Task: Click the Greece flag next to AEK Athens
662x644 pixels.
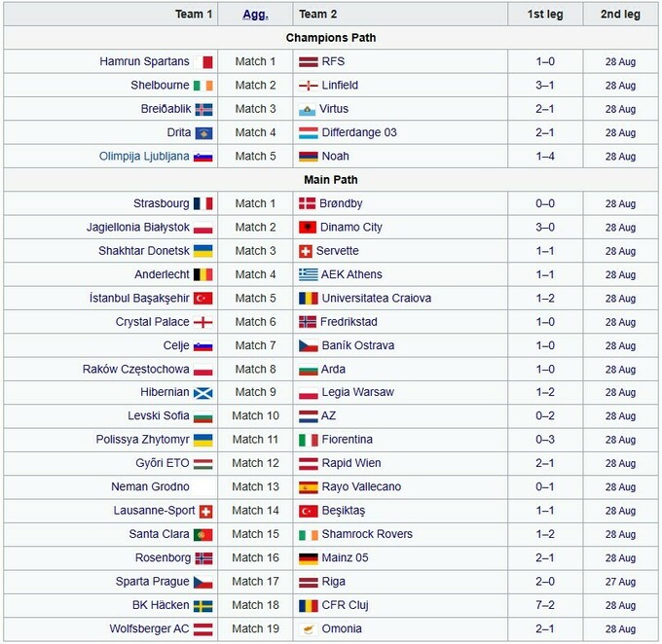Action: pos(309,274)
